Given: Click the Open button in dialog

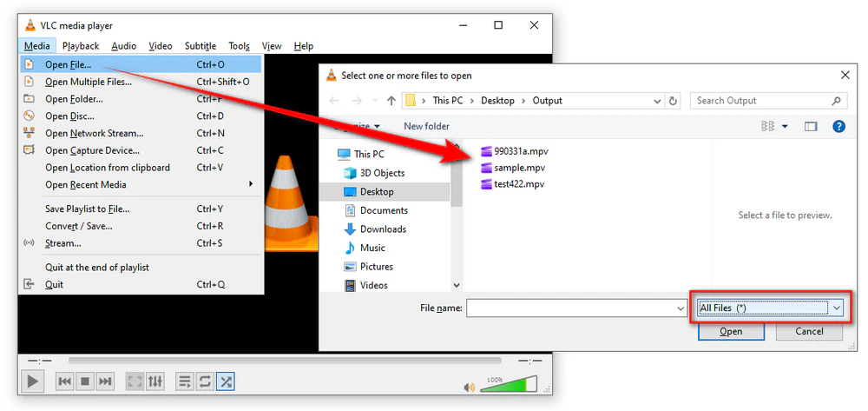Looking at the screenshot, I should click(x=731, y=332).
